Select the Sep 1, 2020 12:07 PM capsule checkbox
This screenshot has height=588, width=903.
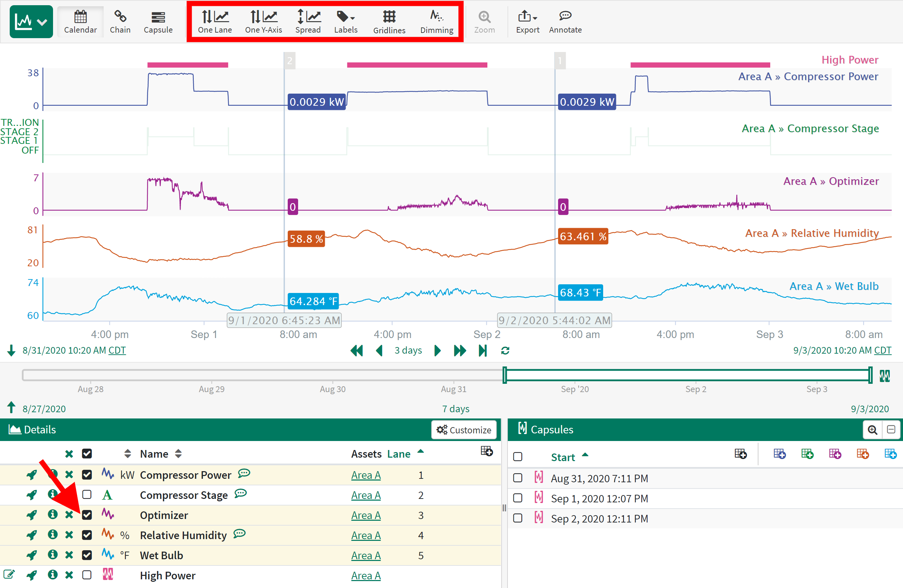tap(518, 498)
